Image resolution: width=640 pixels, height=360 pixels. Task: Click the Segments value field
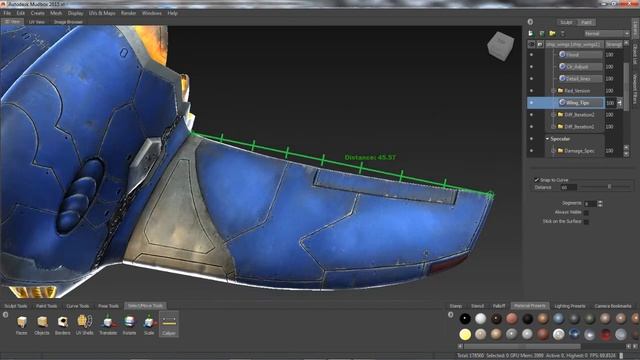[x=590, y=203]
